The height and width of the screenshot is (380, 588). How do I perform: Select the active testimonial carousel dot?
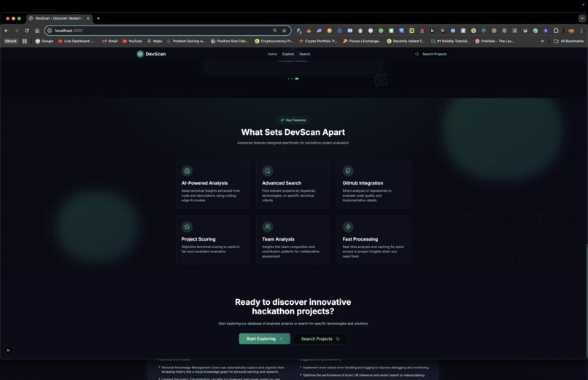[x=297, y=79]
